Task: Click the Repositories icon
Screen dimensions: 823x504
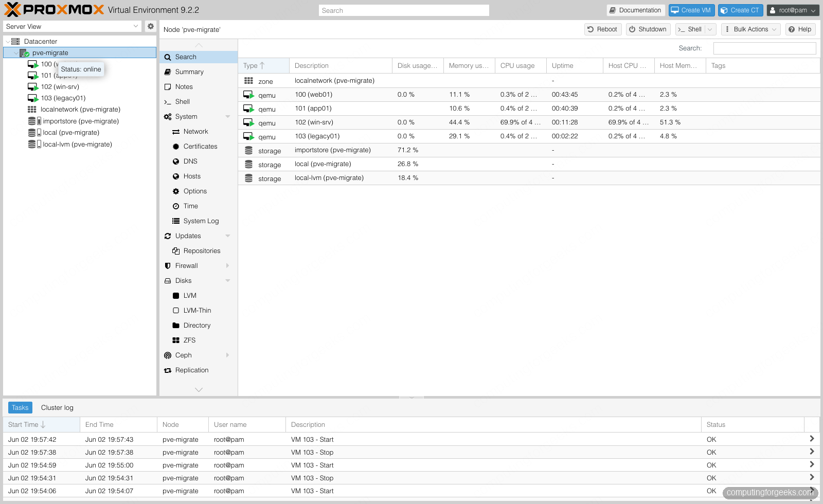Action: pyautogui.click(x=176, y=251)
